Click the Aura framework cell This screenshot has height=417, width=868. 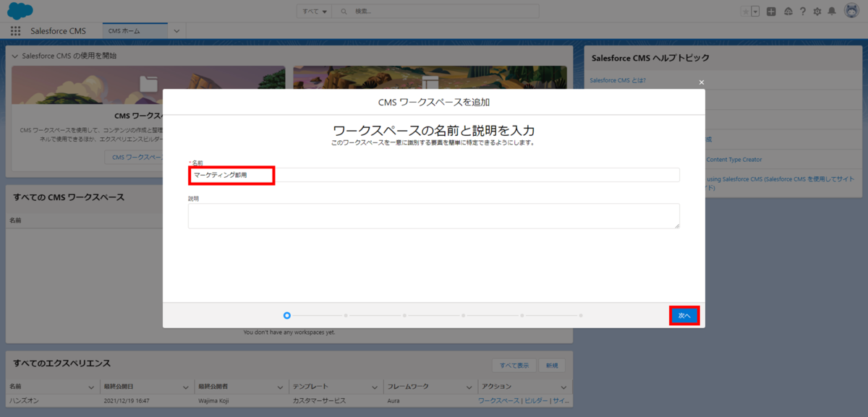(x=394, y=400)
